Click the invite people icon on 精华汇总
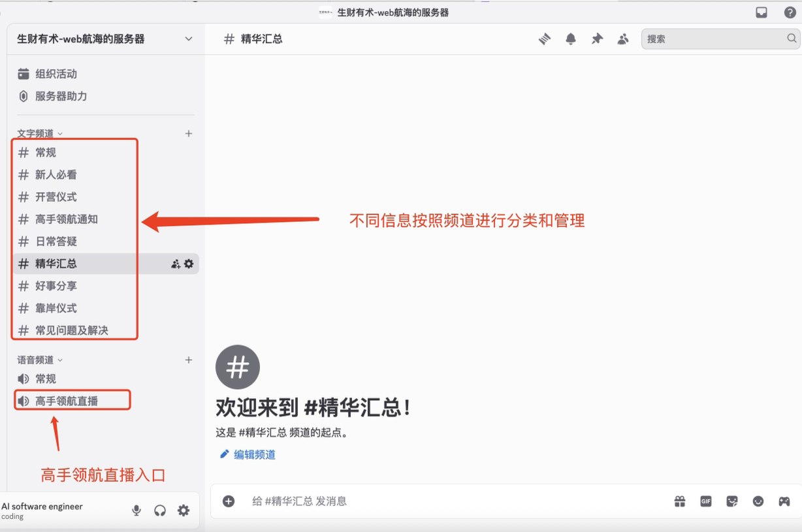The image size is (802, 532). point(175,264)
